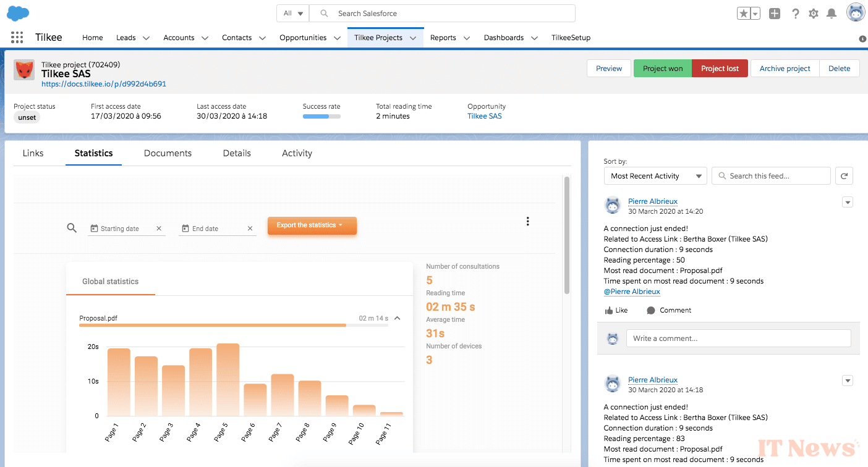Mark the project as lost
Viewport: 868px width, 467px height.
pyautogui.click(x=720, y=69)
